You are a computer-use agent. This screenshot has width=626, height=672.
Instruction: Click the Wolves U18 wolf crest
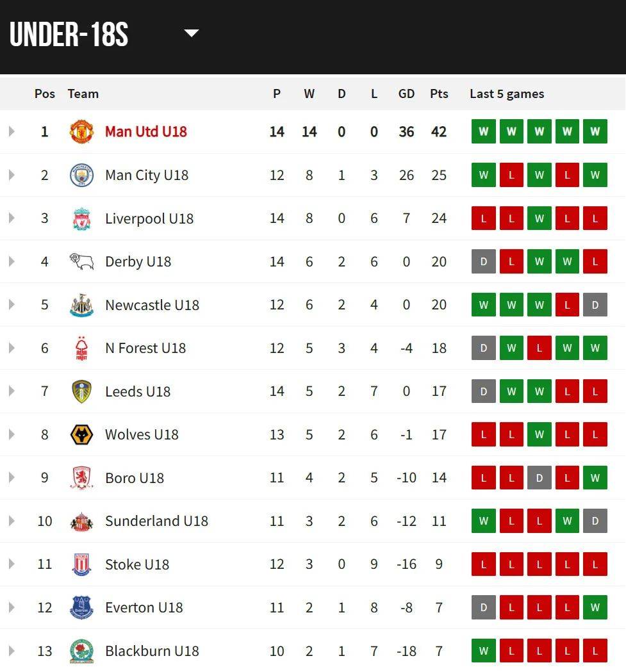(81, 434)
